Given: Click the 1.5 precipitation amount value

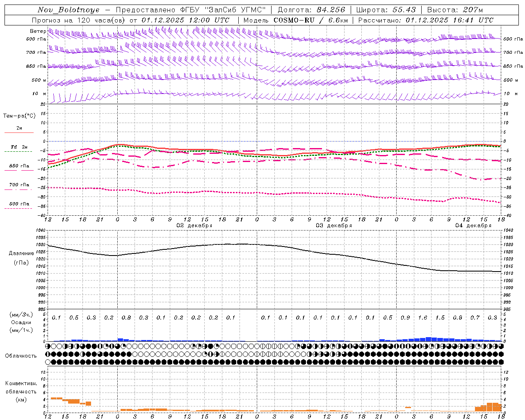Looking at the screenshot, I should [440, 318].
